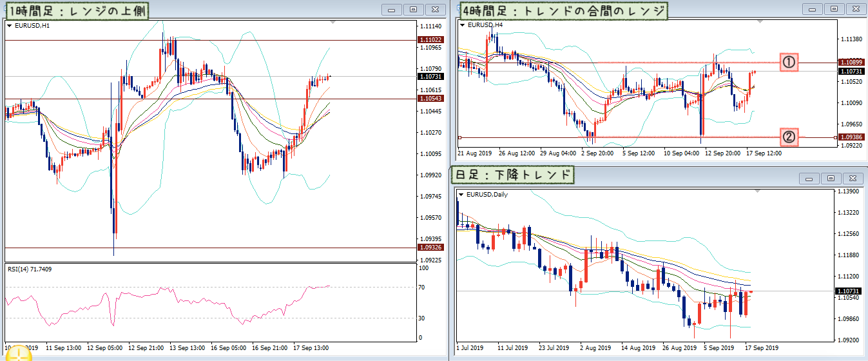The width and height of the screenshot is (868, 361).
Task: Click the 17 Sep 12:00 label on H4 chart
Action: click(764, 153)
